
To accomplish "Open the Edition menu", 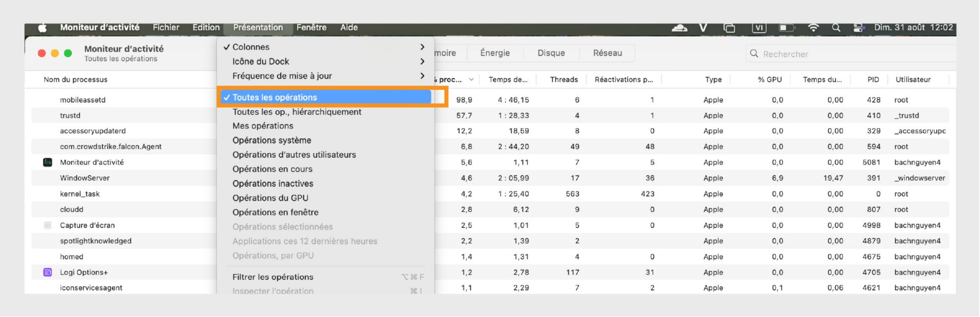I will pos(206,28).
